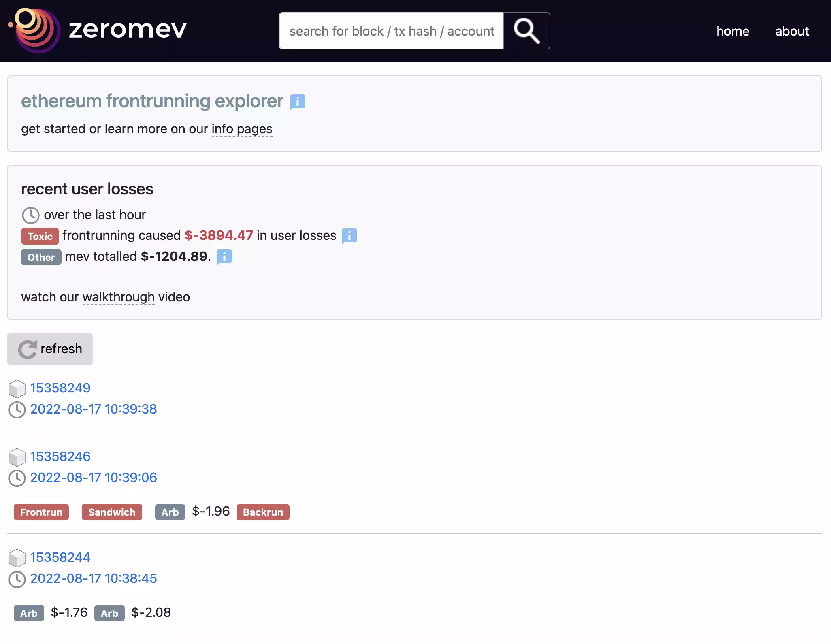The height and width of the screenshot is (644, 831).
Task: Click the search magnifier icon
Action: pyautogui.click(x=527, y=31)
